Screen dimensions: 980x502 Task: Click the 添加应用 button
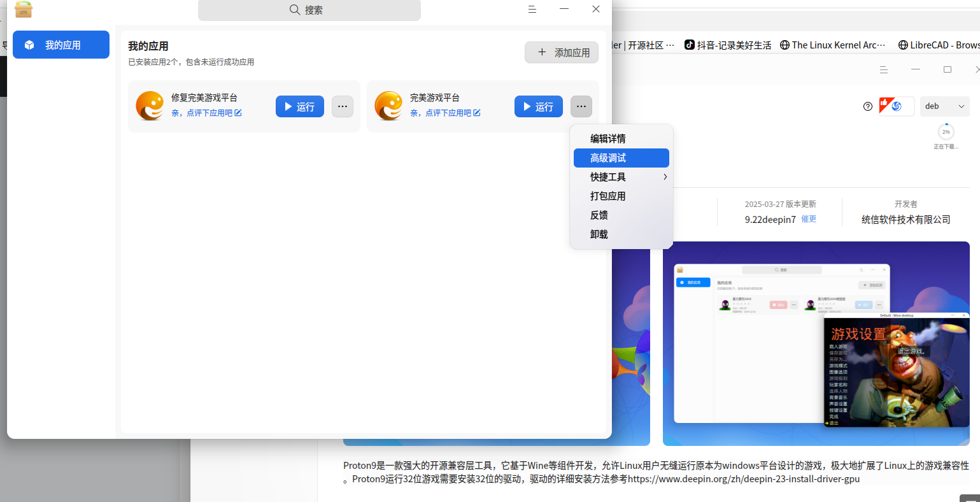click(562, 52)
